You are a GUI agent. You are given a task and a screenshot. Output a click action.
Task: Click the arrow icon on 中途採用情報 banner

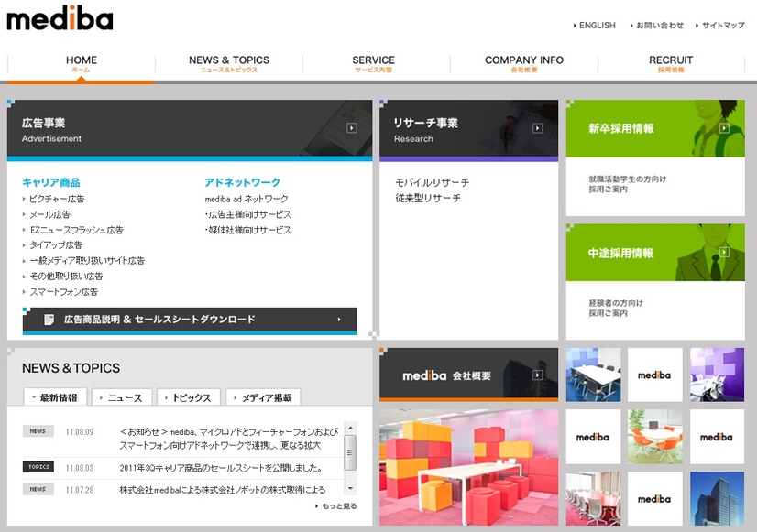724,252
